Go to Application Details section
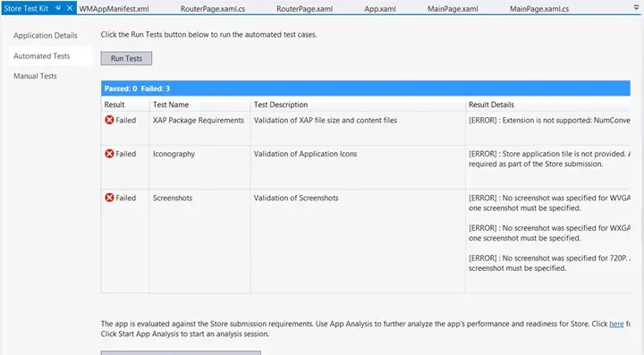The height and width of the screenshot is (355, 644). coord(46,35)
